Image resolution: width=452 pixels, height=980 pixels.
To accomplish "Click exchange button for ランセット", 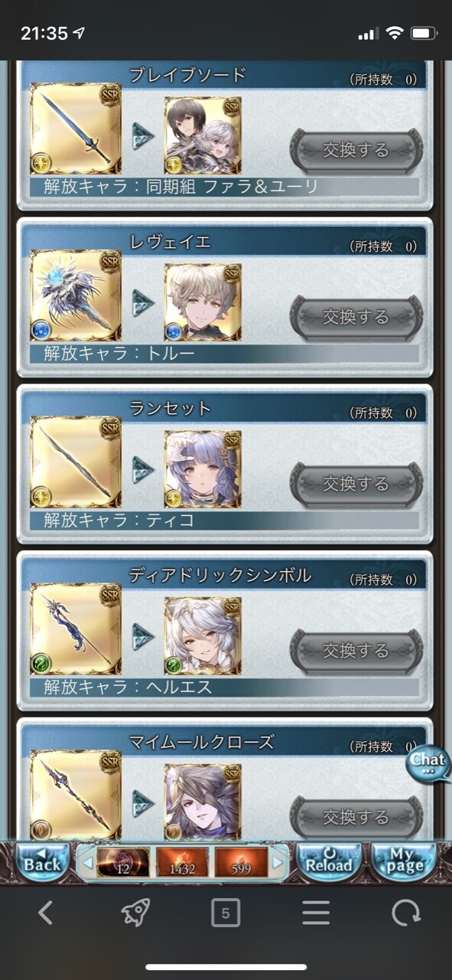I will [356, 484].
